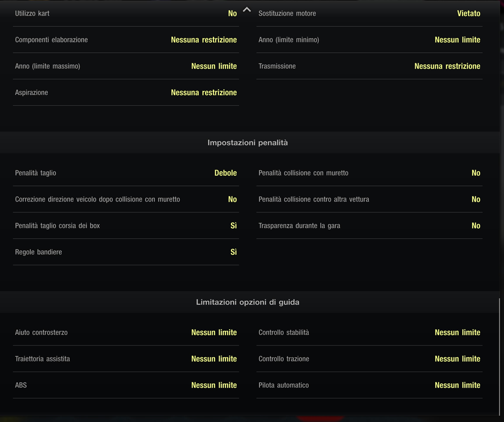This screenshot has height=422, width=504.
Task: Toggle Penalità collisione contro altra vettura
Action: tap(476, 200)
